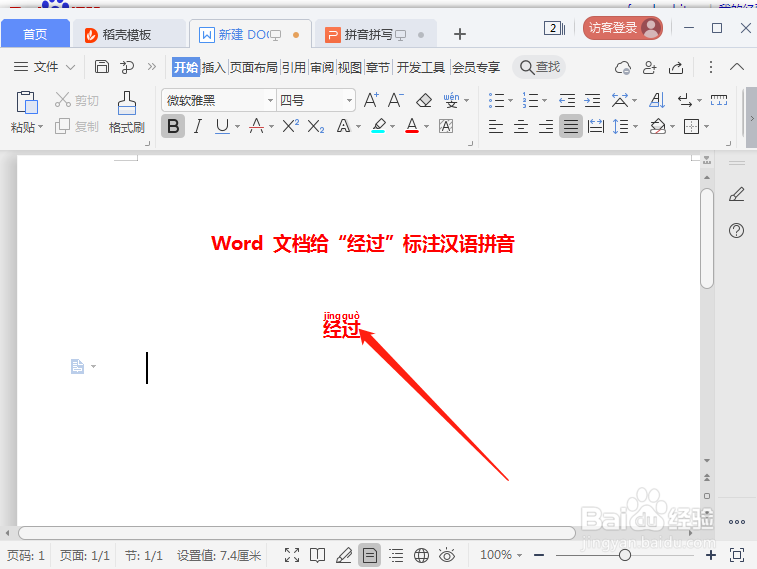Viewport: 757px width, 569px height.
Task: Click the collaboration add-user icon
Action: (649, 67)
